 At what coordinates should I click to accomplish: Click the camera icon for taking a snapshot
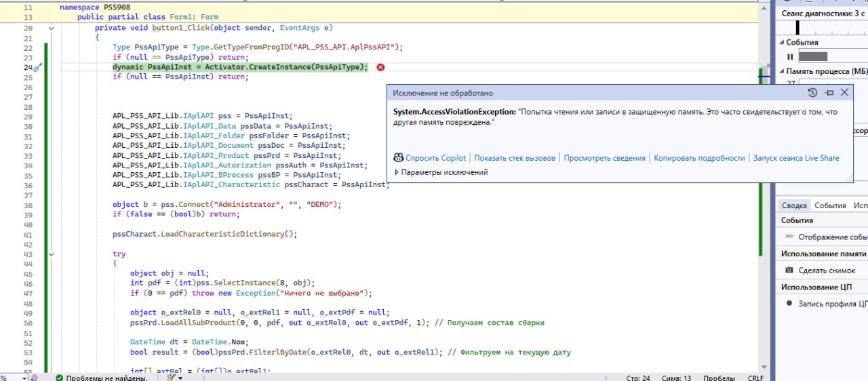click(x=789, y=270)
